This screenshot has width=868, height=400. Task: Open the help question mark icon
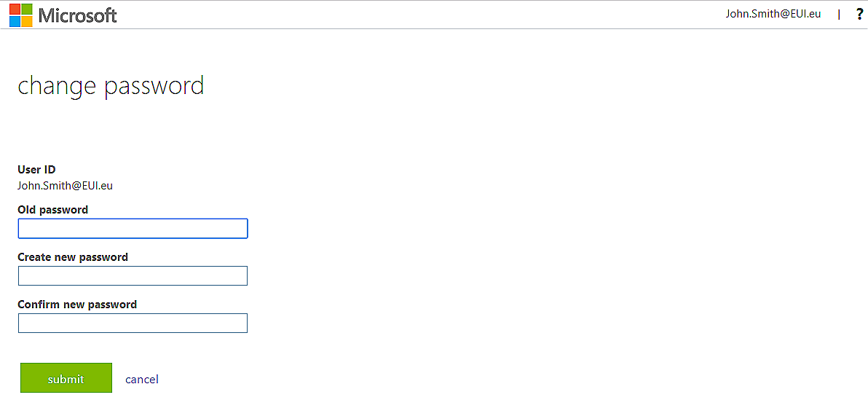click(859, 14)
